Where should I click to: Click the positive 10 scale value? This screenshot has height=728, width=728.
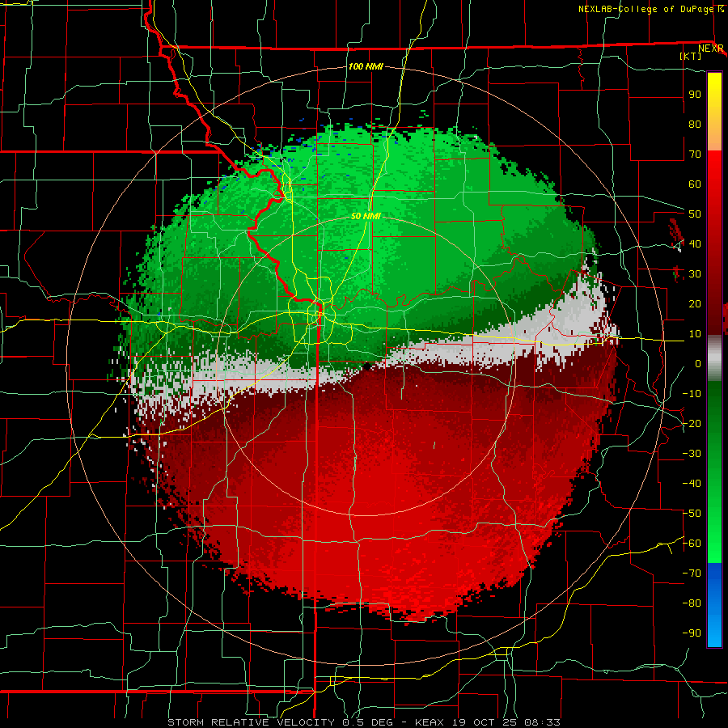(x=695, y=334)
